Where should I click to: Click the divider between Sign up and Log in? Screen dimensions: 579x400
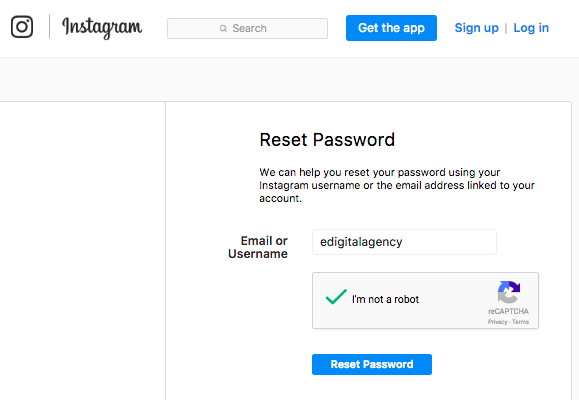point(506,28)
